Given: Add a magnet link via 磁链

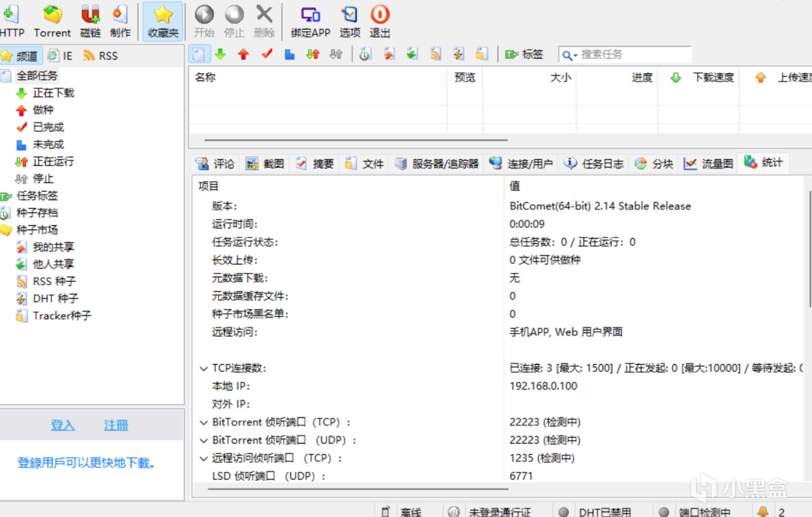Looking at the screenshot, I should click(x=91, y=22).
